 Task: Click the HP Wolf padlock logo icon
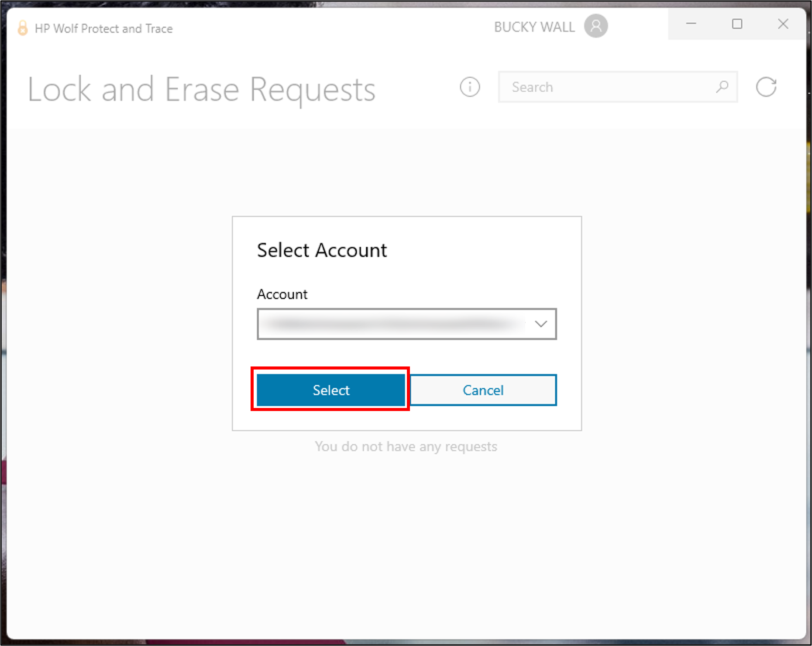pyautogui.click(x=22, y=28)
